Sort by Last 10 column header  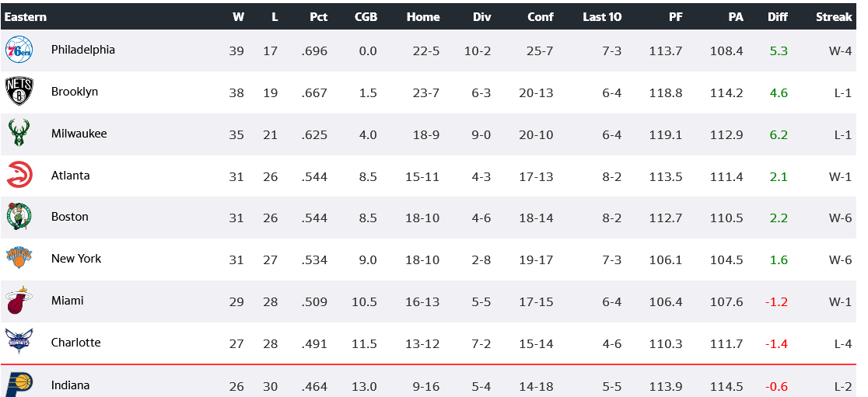coord(602,17)
